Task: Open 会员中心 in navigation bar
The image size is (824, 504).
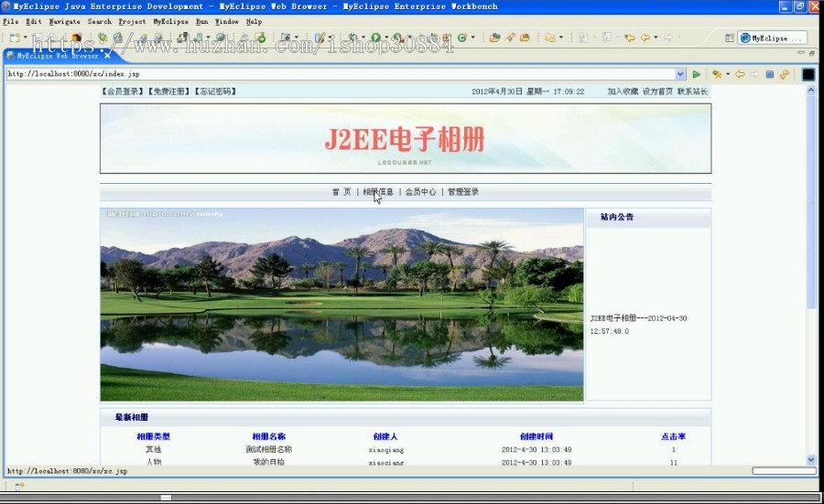Action: [x=420, y=192]
